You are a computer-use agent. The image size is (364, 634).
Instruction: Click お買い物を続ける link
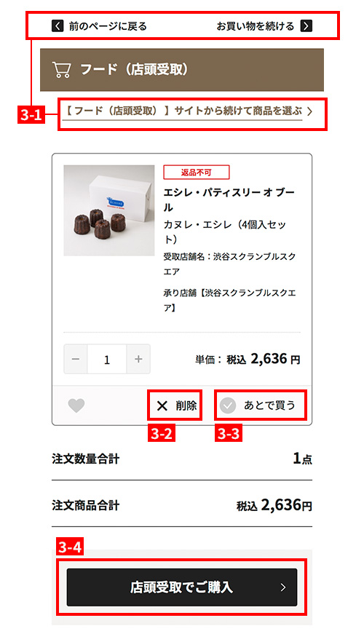[x=256, y=26]
